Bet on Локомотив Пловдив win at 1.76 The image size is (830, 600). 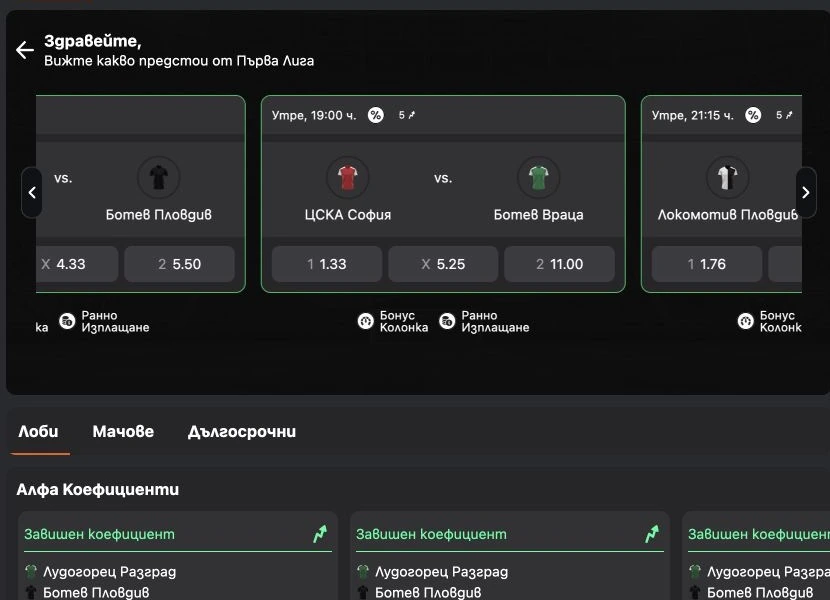coord(707,264)
